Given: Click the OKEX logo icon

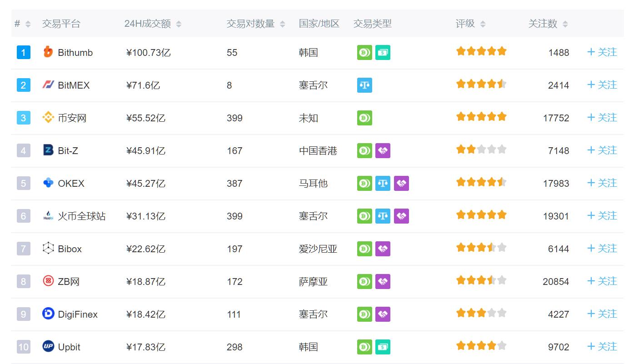Looking at the screenshot, I should (48, 183).
